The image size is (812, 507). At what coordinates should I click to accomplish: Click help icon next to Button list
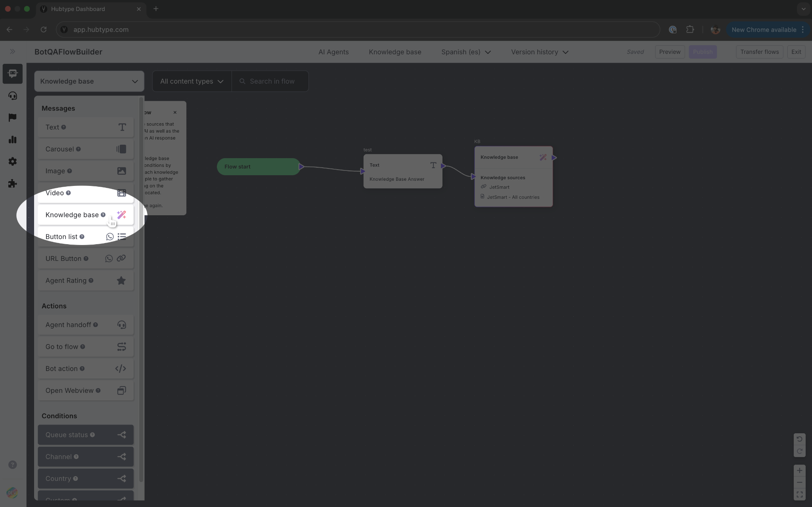[82, 237]
